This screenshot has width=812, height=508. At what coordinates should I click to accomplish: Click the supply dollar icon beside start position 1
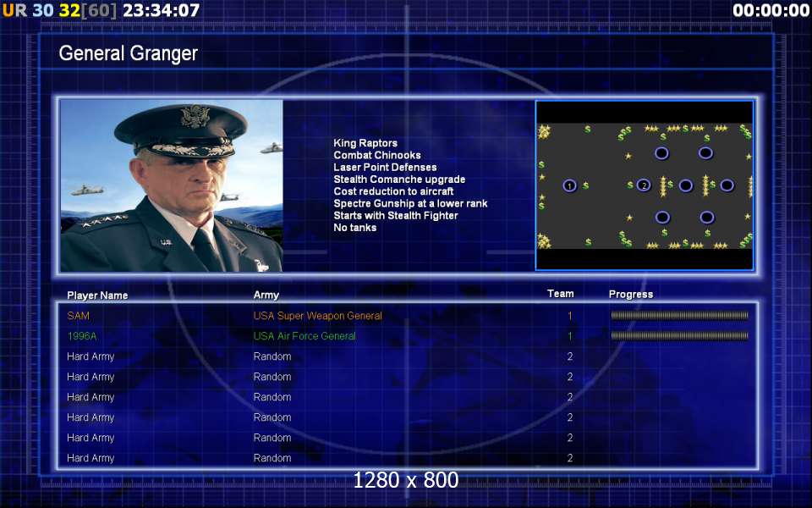[x=585, y=185]
